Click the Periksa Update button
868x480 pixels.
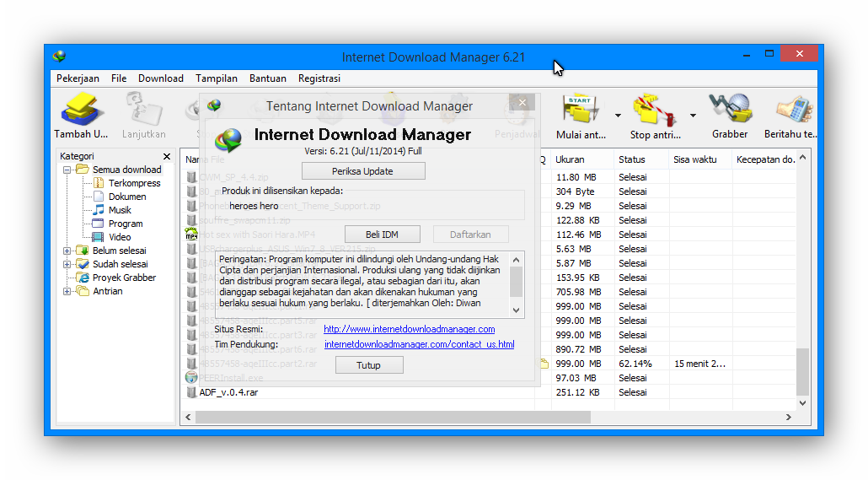pos(363,171)
